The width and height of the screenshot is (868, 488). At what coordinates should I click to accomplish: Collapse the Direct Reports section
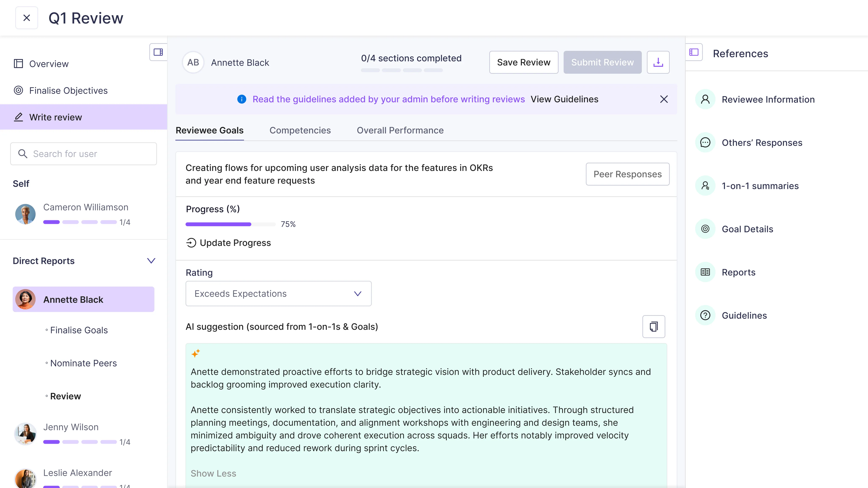151,261
